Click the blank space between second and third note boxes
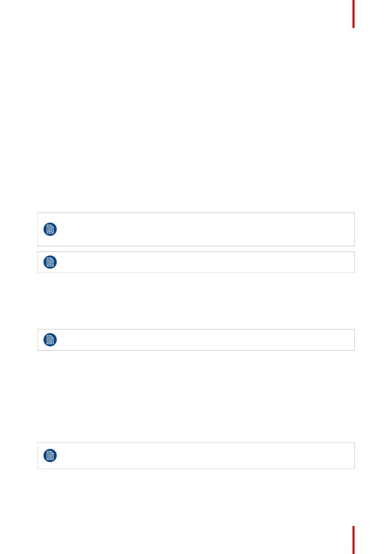Viewport: 392px width, 554px height. coord(196,301)
